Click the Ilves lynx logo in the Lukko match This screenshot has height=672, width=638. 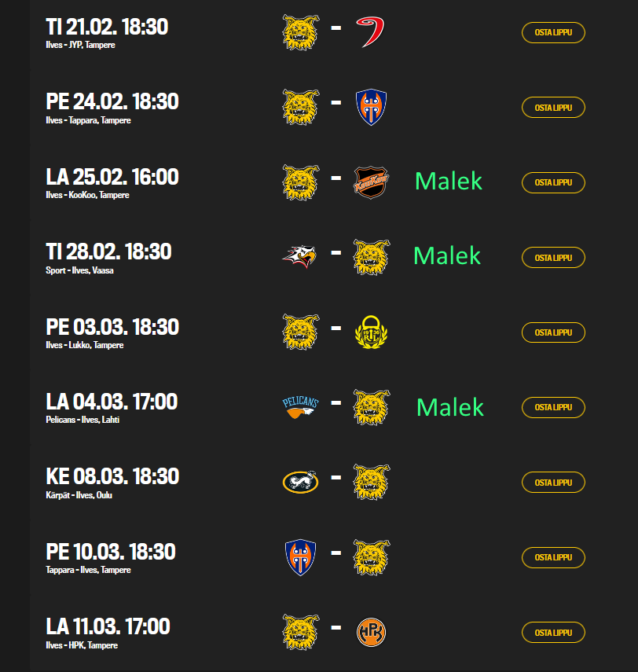point(301,332)
